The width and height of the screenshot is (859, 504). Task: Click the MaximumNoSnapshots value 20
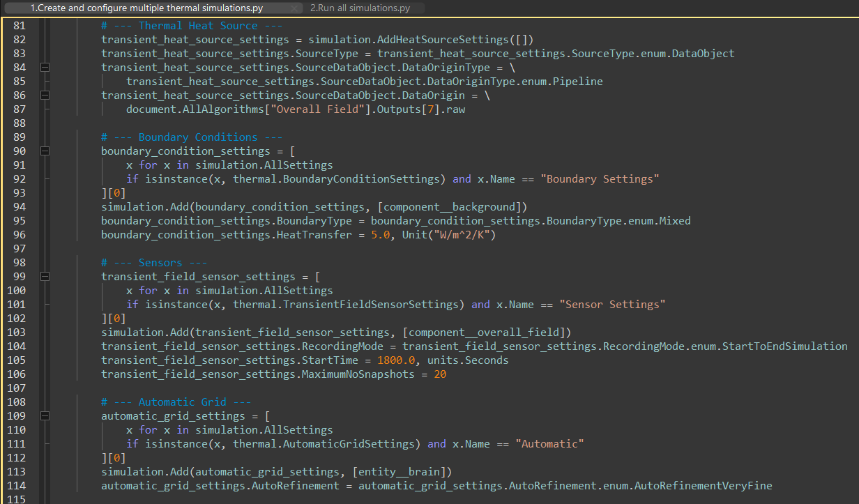point(439,374)
